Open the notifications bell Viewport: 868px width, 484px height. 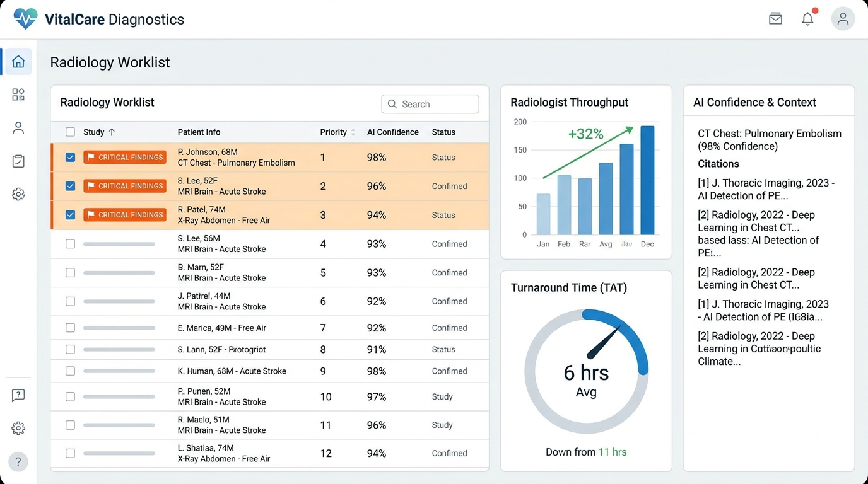807,19
